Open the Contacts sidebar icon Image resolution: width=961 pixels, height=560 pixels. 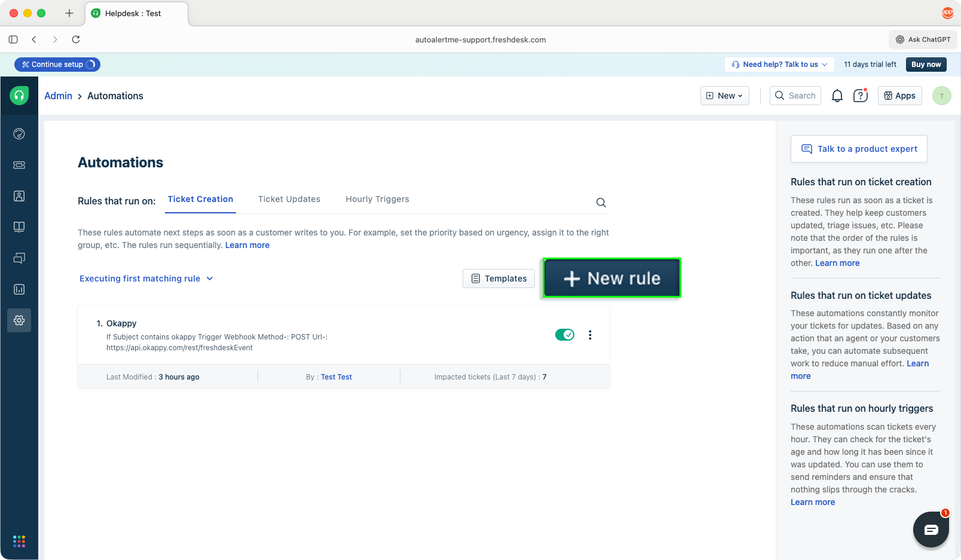point(19,196)
